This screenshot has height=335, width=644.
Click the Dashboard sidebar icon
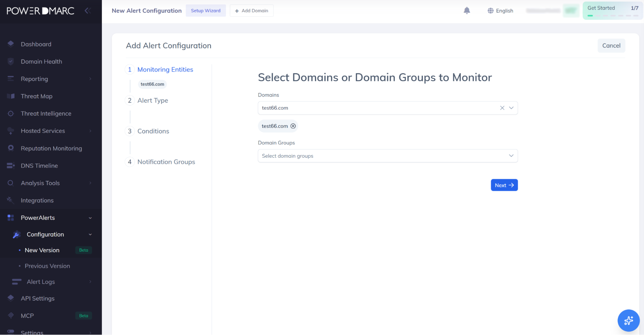pyautogui.click(x=11, y=44)
